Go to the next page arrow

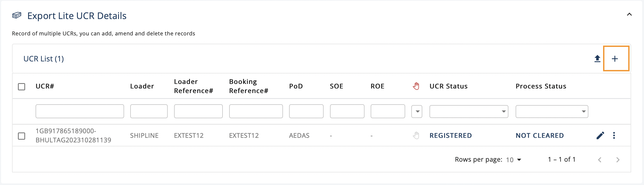618,160
